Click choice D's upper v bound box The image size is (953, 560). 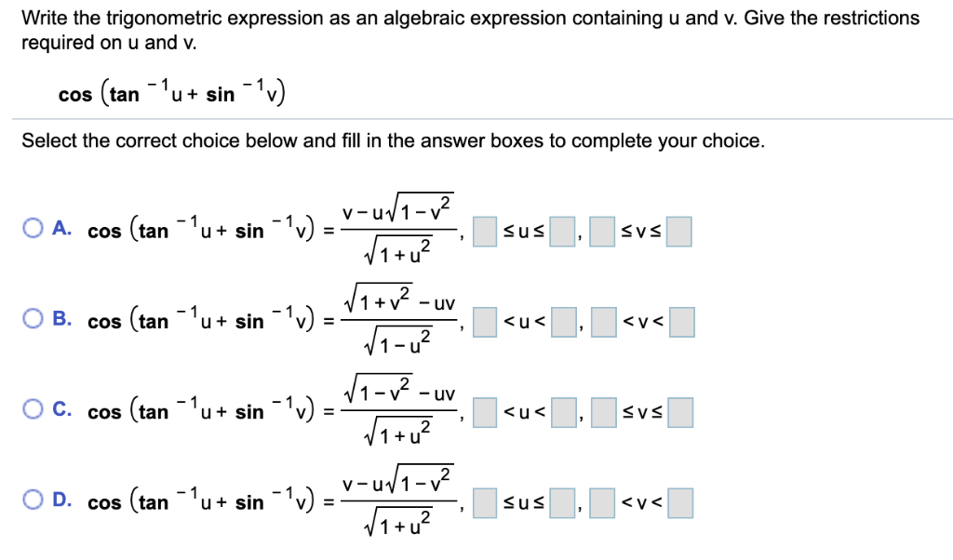[x=679, y=501]
